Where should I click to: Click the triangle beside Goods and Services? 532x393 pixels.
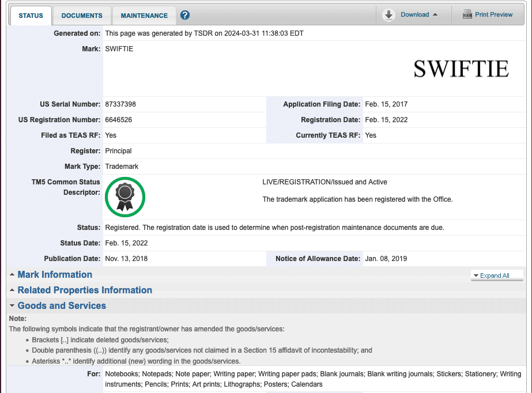click(12, 305)
